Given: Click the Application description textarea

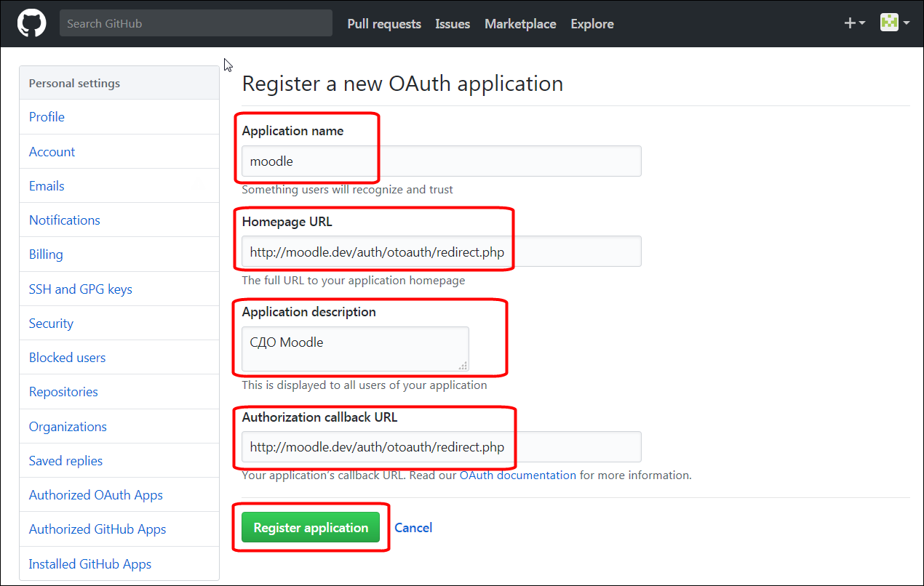Looking at the screenshot, I should [356, 350].
